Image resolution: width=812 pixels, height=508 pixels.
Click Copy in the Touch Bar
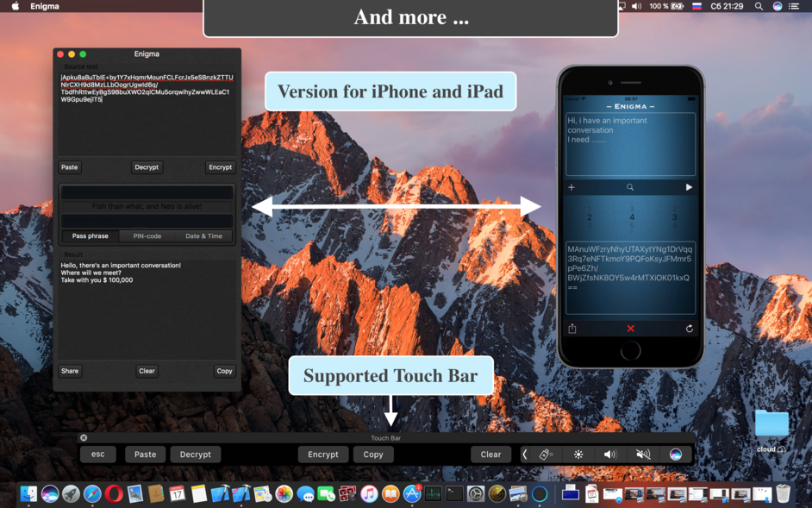(x=373, y=455)
